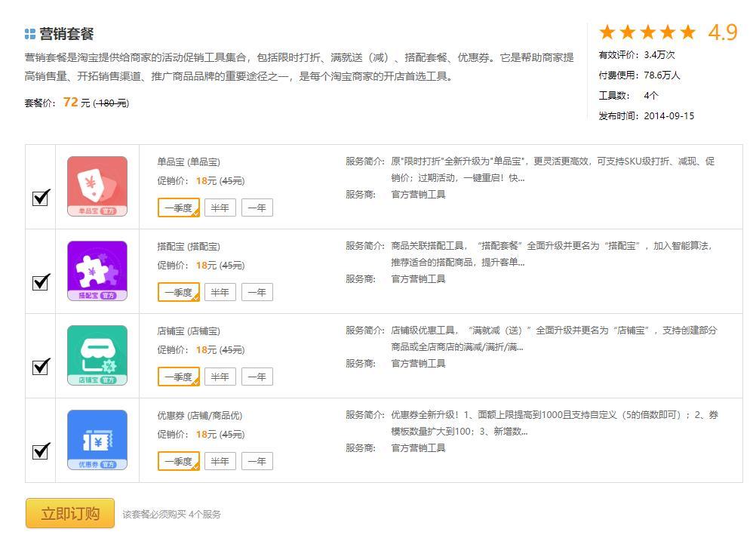Click the 店铺宝 green shop icon

97,355
